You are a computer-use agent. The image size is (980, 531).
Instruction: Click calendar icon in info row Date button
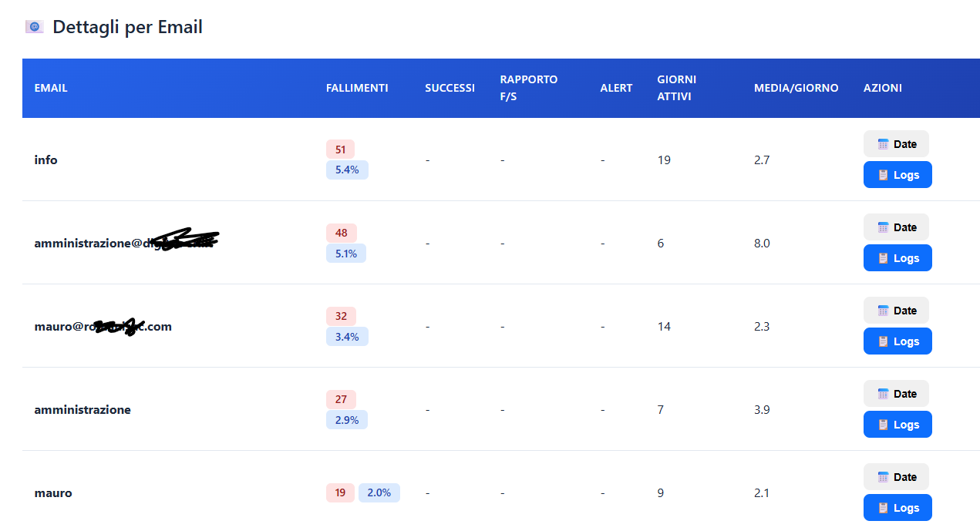[884, 144]
